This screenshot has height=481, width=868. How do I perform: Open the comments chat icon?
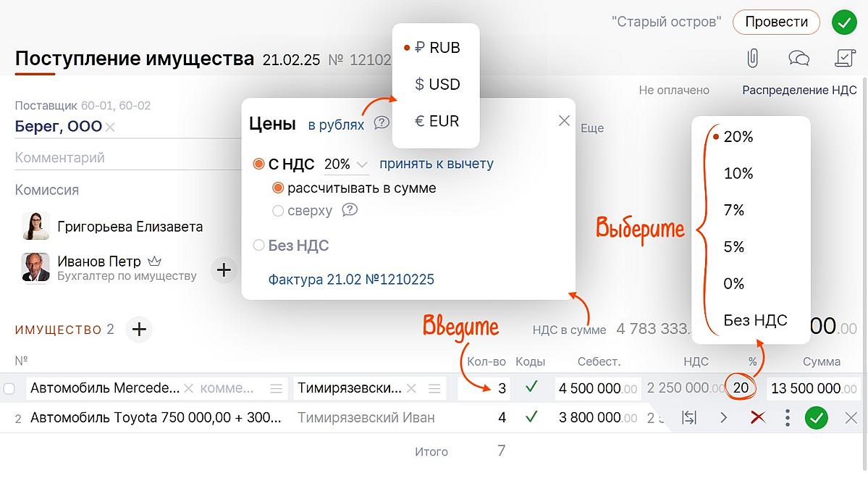799,58
